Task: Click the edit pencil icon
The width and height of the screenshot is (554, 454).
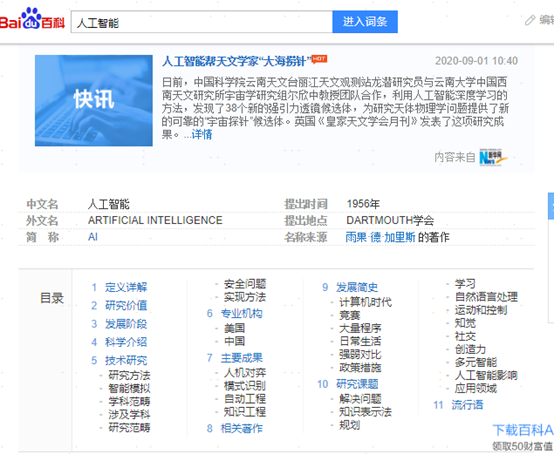Action: click(530, 20)
